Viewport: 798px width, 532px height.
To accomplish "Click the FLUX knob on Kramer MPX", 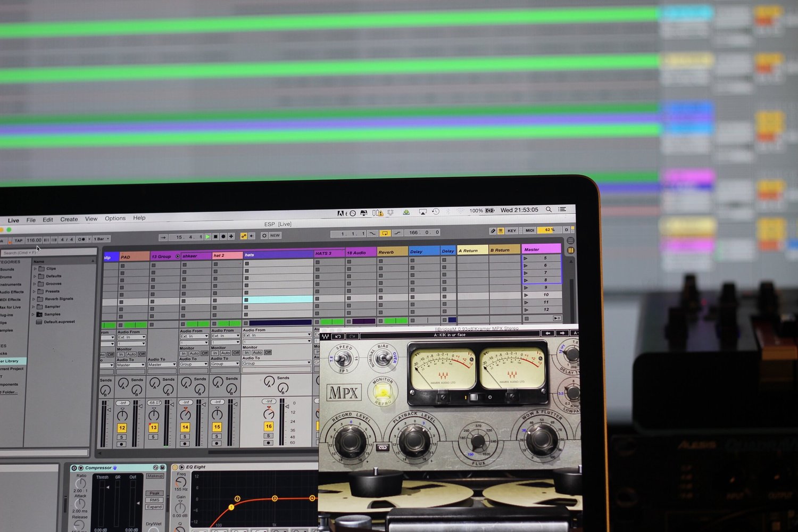I will (477, 441).
